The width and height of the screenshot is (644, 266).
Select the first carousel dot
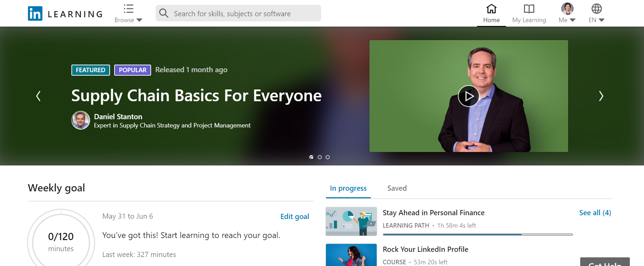(x=311, y=157)
